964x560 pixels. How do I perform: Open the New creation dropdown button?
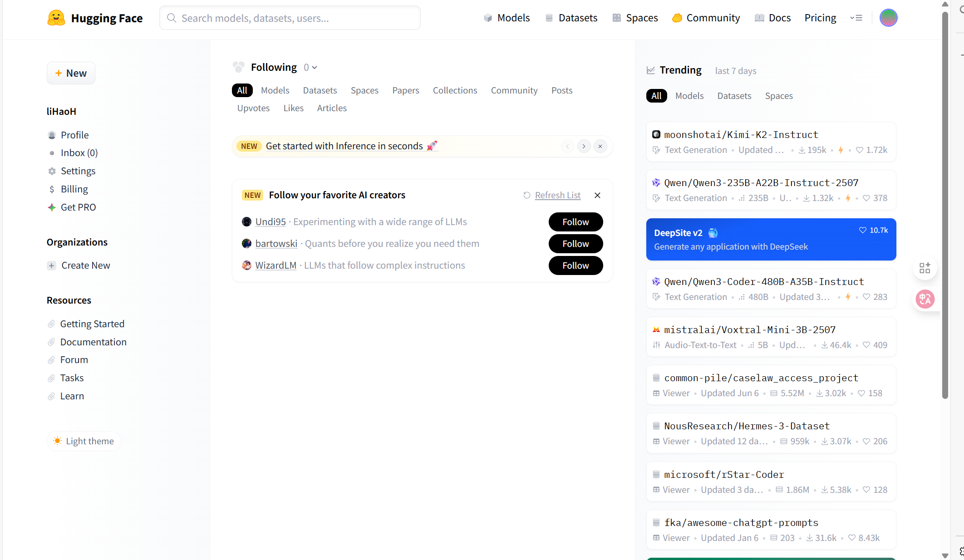pyautogui.click(x=71, y=73)
